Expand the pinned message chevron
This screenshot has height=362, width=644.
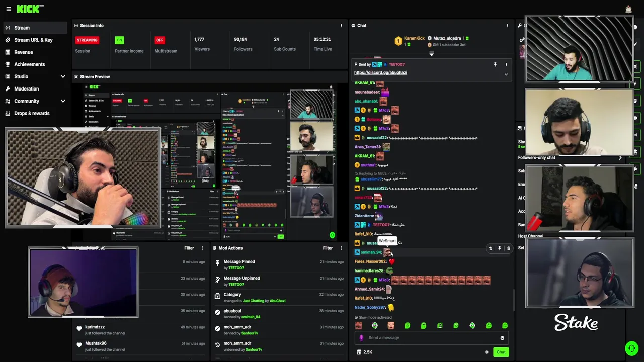(506, 74)
